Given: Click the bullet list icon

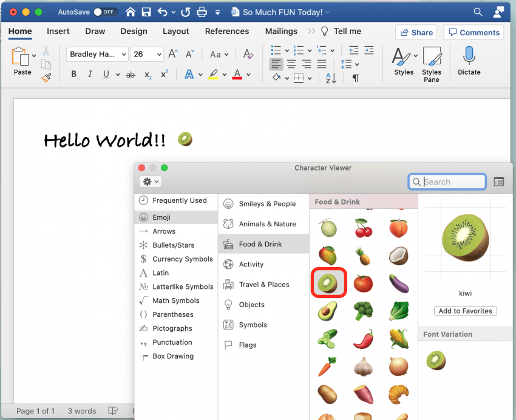Looking at the screenshot, I should click(276, 50).
